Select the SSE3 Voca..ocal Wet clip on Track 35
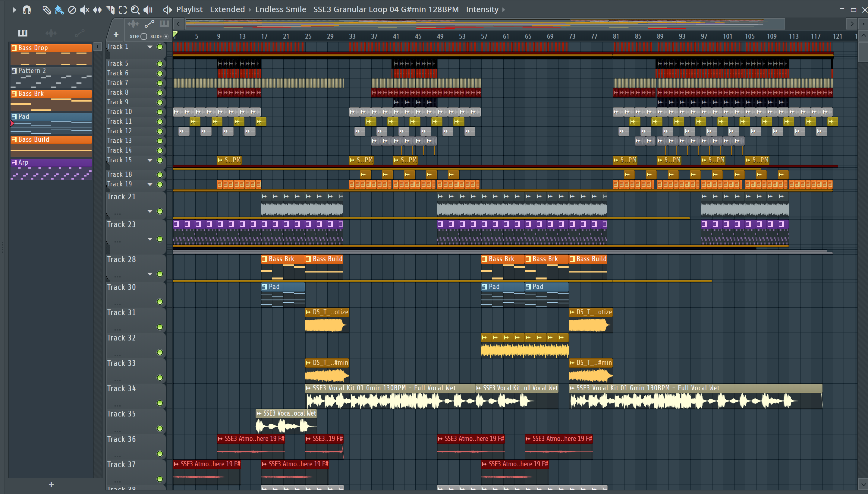The height and width of the screenshot is (494, 868). (x=286, y=421)
